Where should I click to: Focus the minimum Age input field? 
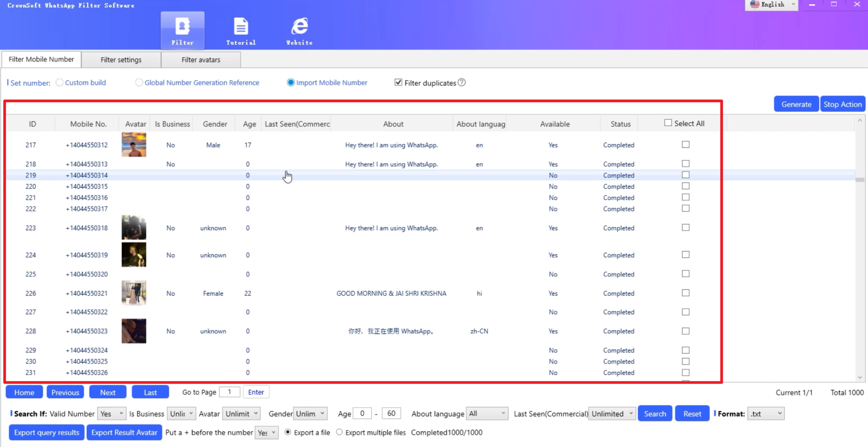pyautogui.click(x=362, y=414)
